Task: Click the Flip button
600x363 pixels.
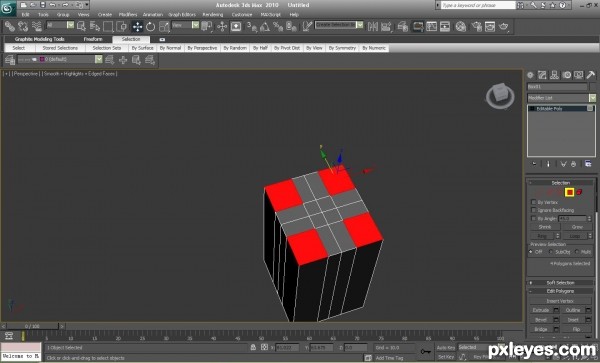Action: (577, 329)
